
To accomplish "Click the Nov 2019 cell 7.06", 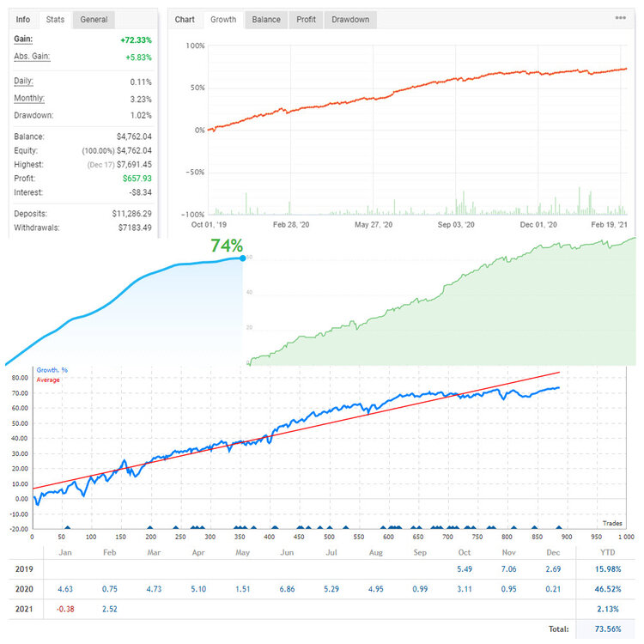I will pyautogui.click(x=508, y=569).
